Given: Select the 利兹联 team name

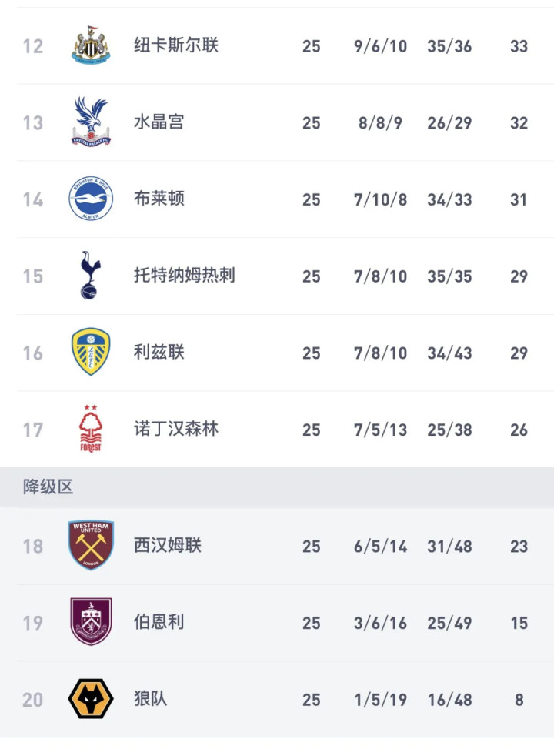Looking at the screenshot, I should tap(159, 353).
